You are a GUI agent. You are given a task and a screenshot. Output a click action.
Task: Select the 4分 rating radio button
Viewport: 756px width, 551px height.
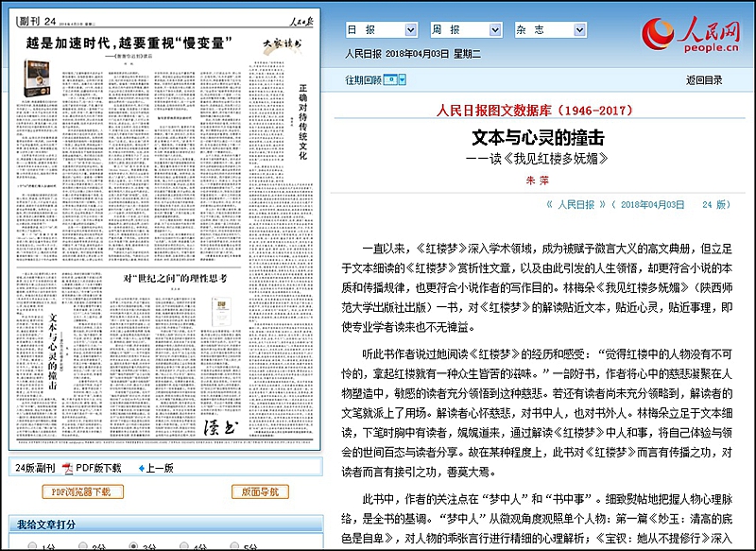pyautogui.click(x=183, y=545)
